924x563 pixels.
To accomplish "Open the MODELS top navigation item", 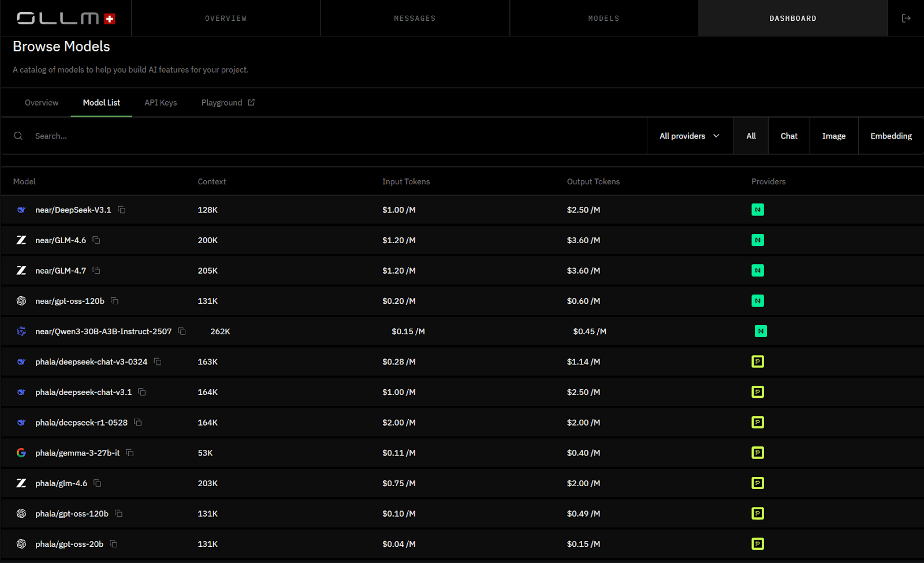I will pyautogui.click(x=604, y=18).
